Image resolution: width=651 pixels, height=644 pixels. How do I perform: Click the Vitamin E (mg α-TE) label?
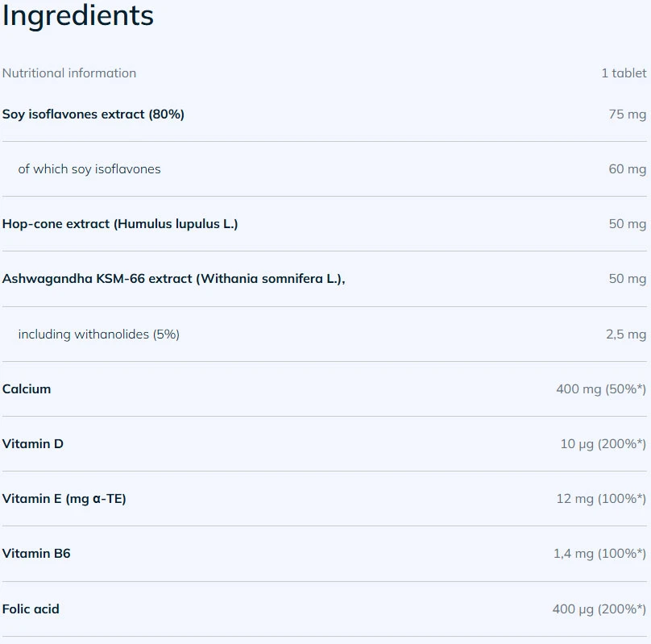(64, 499)
